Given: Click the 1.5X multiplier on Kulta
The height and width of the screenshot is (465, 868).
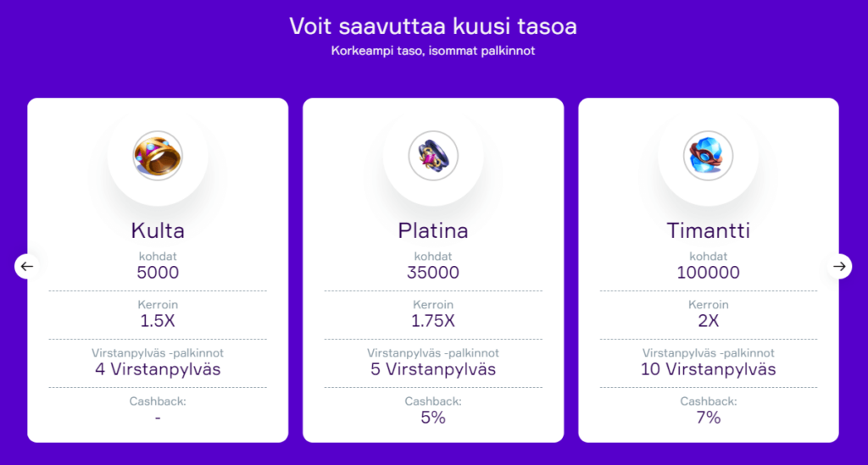Looking at the screenshot, I should pos(158,321).
